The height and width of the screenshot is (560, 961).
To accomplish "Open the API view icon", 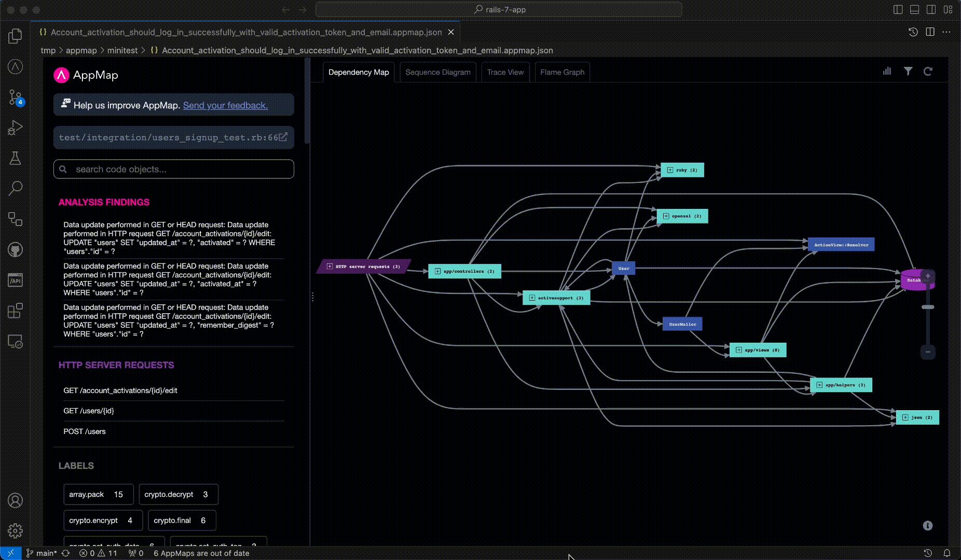I will coord(15,281).
